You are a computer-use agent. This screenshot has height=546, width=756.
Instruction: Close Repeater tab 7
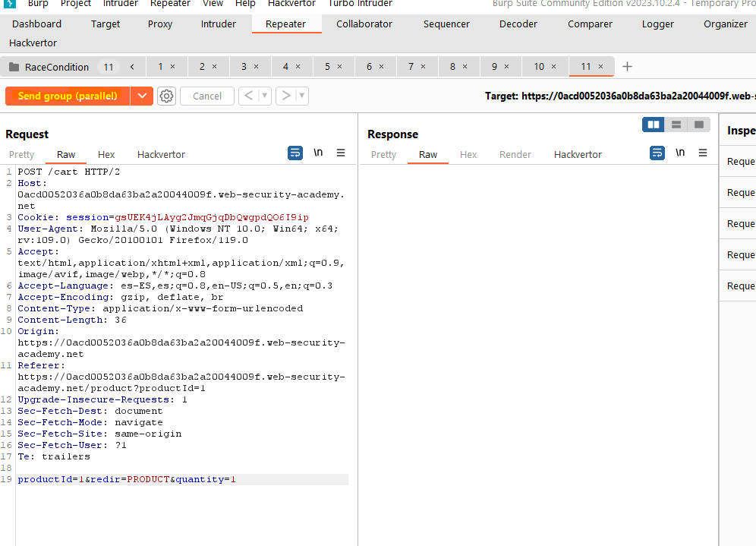(x=424, y=67)
